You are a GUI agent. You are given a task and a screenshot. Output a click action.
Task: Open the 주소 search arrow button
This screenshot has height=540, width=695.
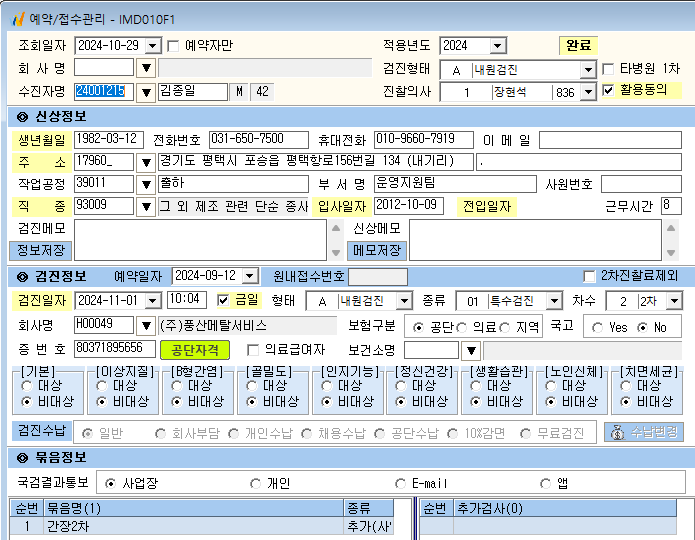[146, 162]
